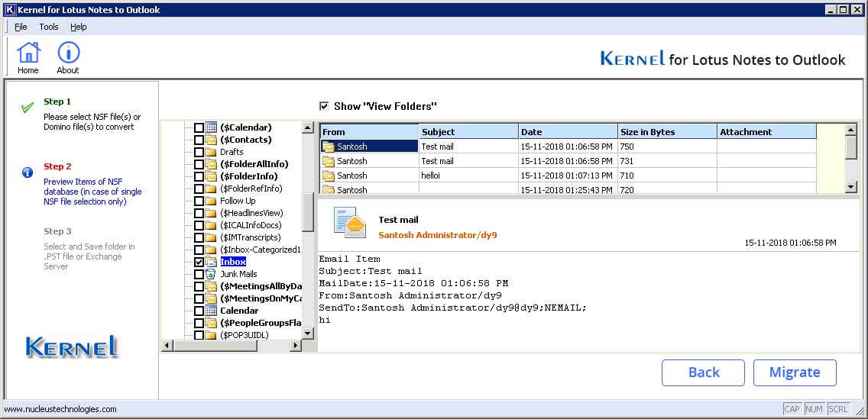
Task: Select the 15-11-2018 01:07:13 PM date cell
Action: (x=568, y=176)
